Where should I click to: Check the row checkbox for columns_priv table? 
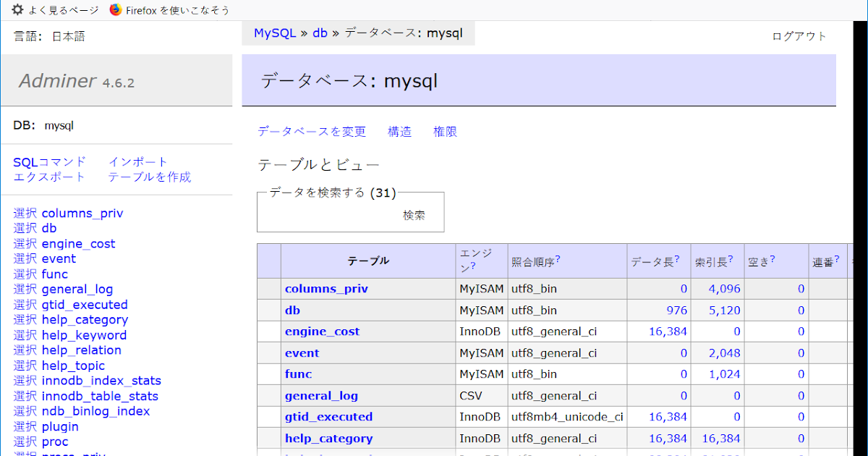(x=268, y=289)
